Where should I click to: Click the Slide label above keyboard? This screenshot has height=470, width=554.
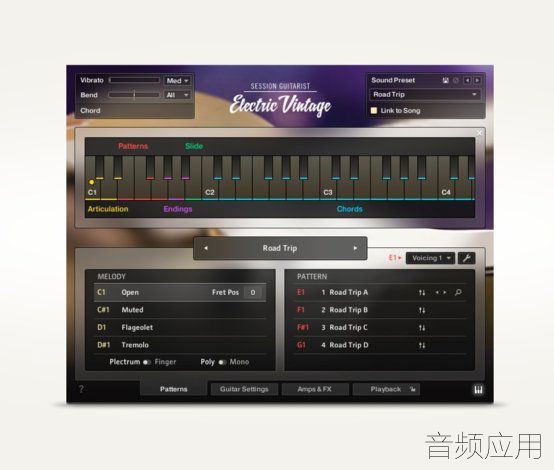194,146
